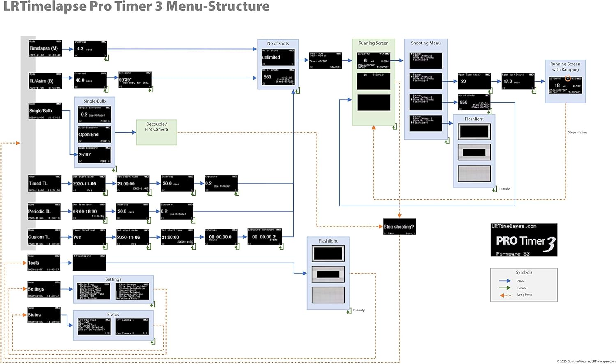This screenshot has height=364, width=616.
Task: Click rotate icon at green Running Screen box corner
Action: [x=394, y=127]
